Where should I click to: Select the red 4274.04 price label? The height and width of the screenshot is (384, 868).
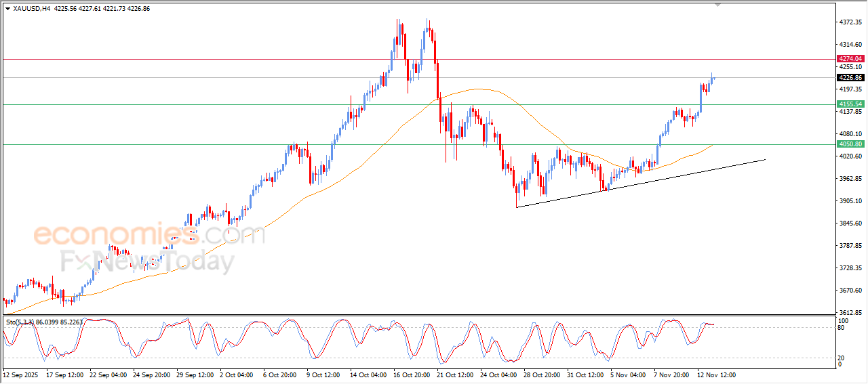(x=850, y=59)
